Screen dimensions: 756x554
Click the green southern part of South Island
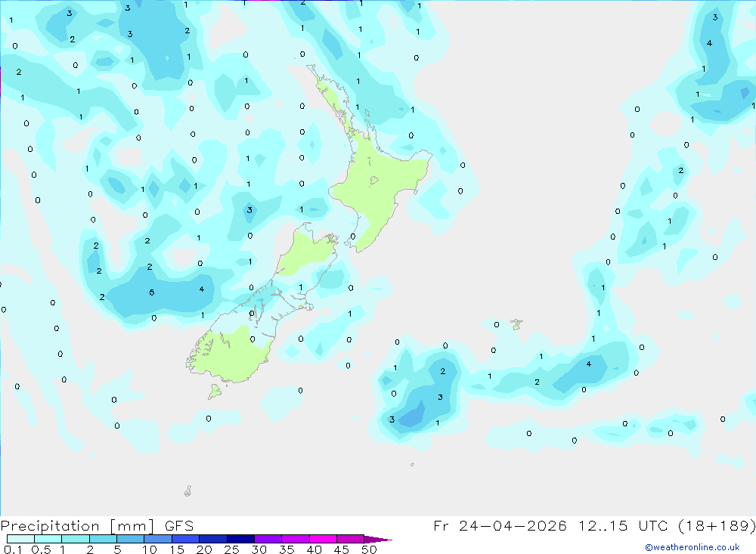(231, 354)
